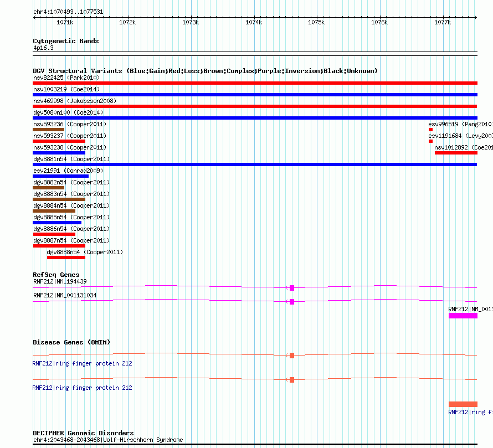493x448 pixels.
Task: Click the nsv1012892 red loss bar
Action: coord(456,153)
